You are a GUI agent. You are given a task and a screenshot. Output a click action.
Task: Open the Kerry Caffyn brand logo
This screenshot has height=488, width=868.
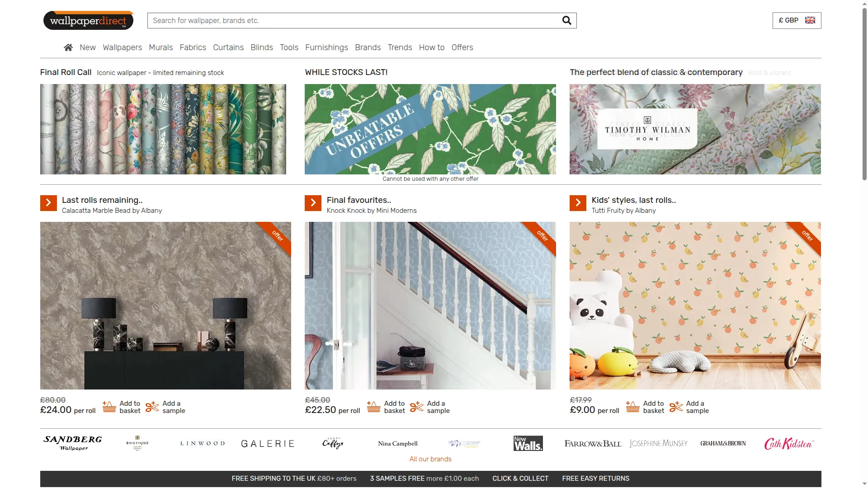(x=333, y=443)
